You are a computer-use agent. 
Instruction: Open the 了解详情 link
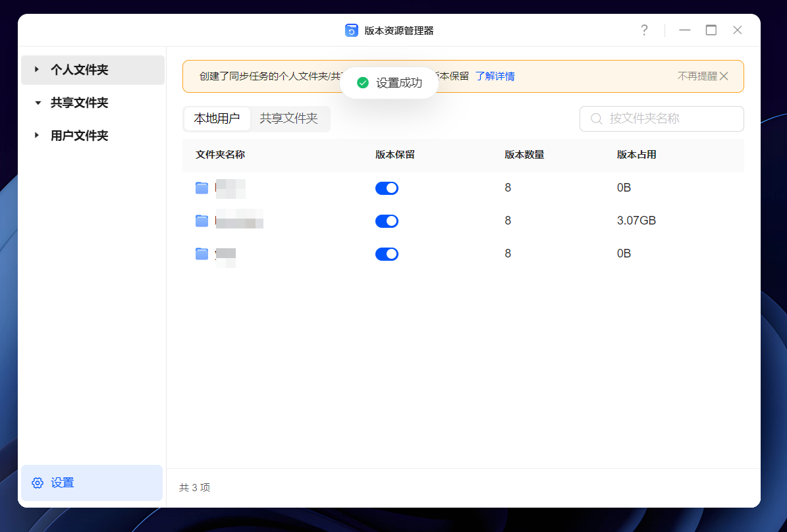[x=495, y=76]
